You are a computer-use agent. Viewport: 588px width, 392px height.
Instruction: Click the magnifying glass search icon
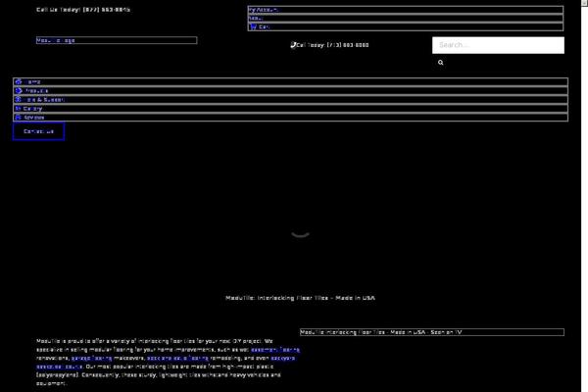pos(441,63)
